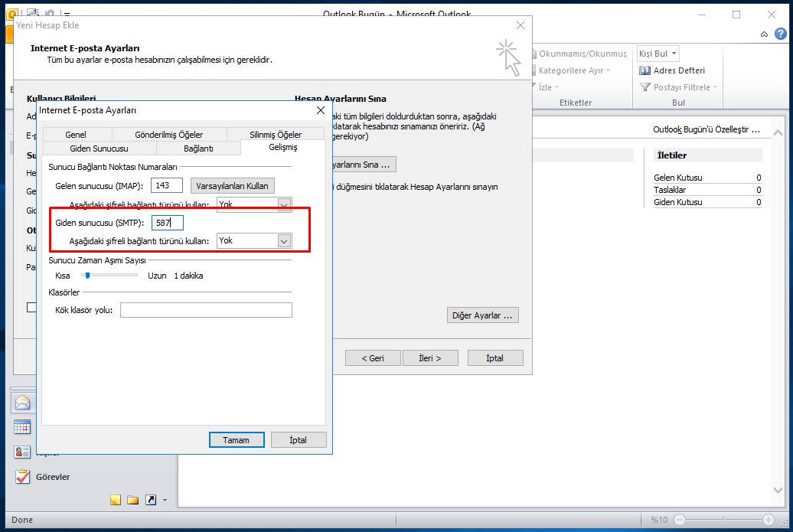Open the Tasks checkmark icon beside Görevler

click(x=22, y=476)
